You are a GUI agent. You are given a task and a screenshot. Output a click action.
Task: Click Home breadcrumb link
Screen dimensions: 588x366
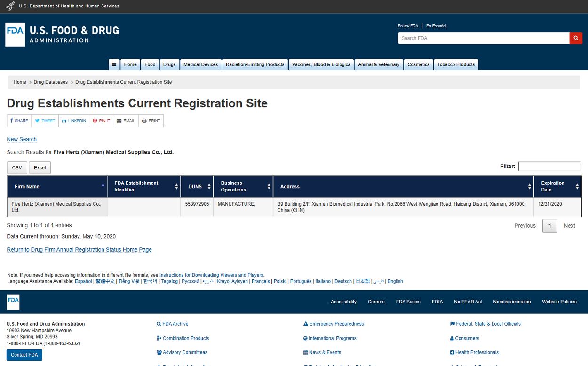coord(20,82)
